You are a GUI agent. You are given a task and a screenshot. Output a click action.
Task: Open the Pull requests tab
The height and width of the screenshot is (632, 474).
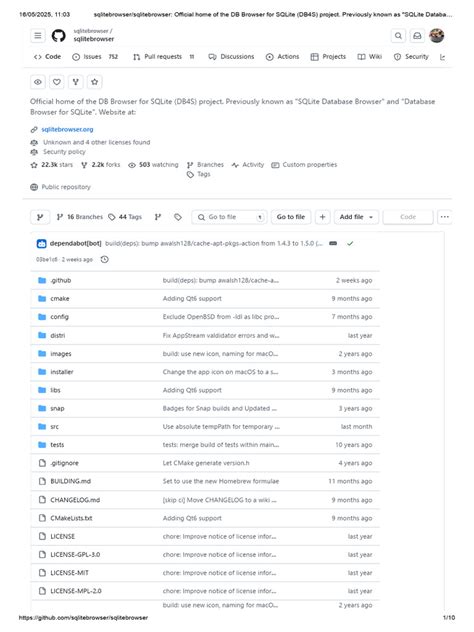(164, 57)
